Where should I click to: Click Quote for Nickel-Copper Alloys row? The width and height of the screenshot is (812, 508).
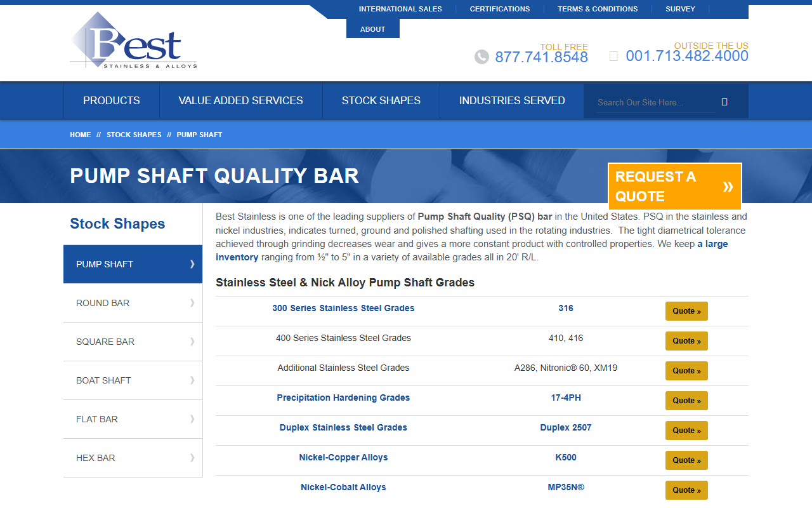point(686,460)
